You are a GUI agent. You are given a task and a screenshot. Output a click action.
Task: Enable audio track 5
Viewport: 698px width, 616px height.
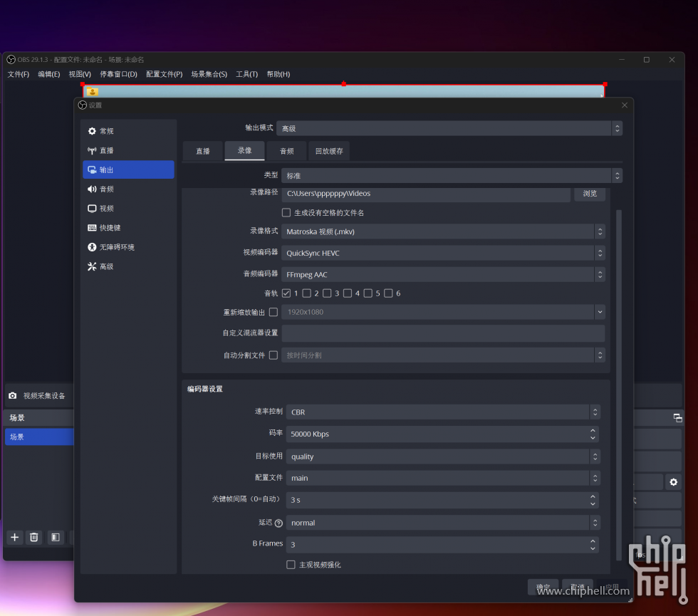click(x=368, y=293)
